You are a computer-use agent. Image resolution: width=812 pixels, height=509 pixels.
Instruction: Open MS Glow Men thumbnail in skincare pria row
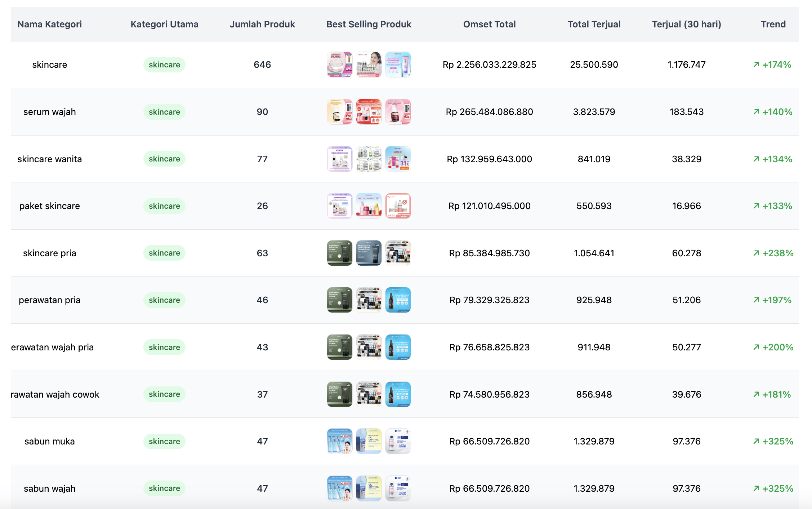(x=398, y=253)
